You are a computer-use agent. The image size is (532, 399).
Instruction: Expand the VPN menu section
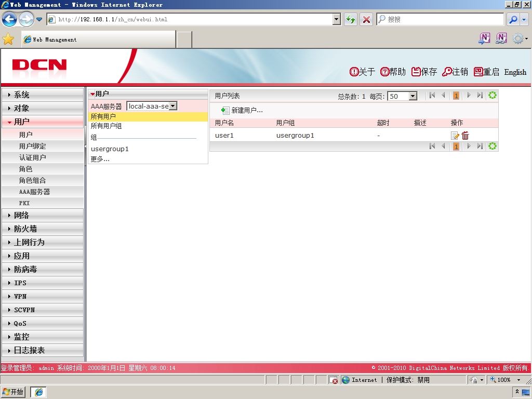click(43, 297)
